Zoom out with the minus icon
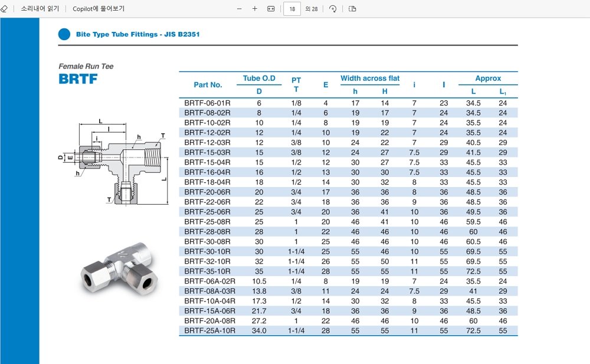 [x=239, y=9]
